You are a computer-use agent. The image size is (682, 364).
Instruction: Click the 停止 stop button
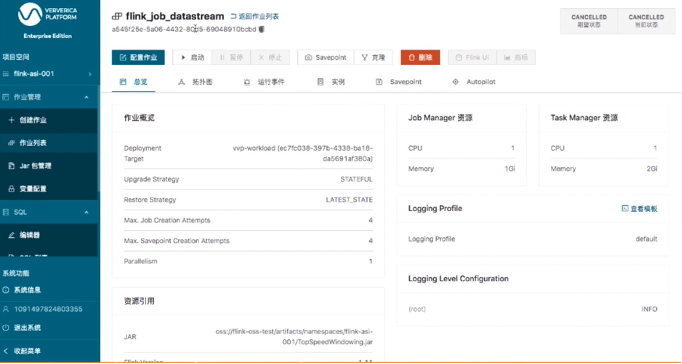(x=270, y=57)
